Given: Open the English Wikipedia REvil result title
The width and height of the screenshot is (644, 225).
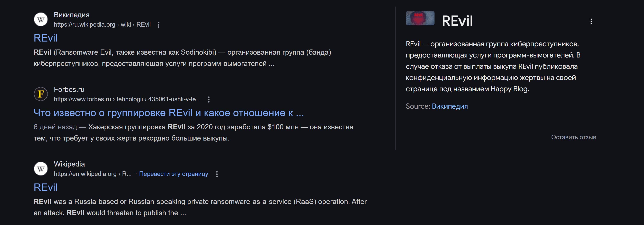Looking at the screenshot, I should point(45,187).
